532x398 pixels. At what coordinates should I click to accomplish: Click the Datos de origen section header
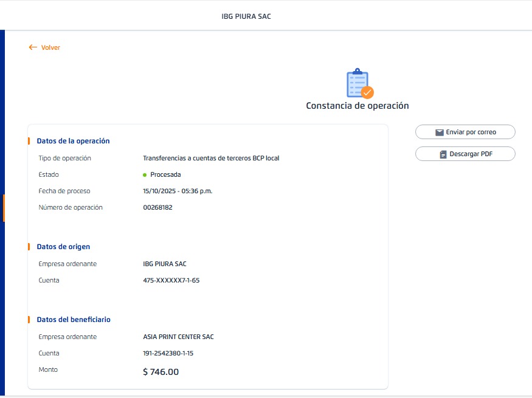coord(63,247)
